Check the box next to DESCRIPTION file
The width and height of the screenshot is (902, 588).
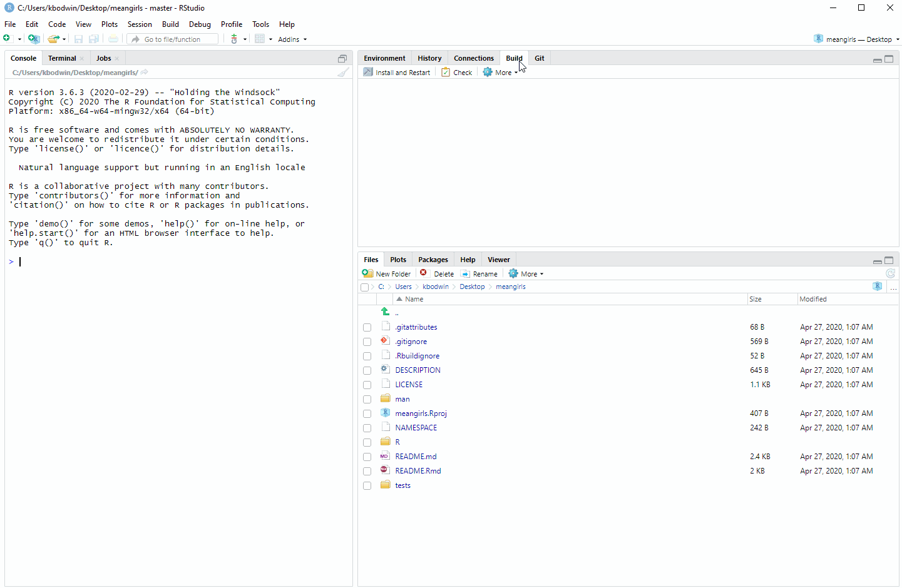pos(367,371)
